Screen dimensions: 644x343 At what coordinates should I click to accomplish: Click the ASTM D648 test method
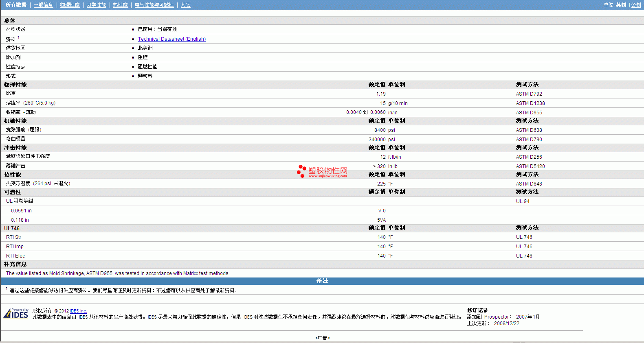click(529, 184)
